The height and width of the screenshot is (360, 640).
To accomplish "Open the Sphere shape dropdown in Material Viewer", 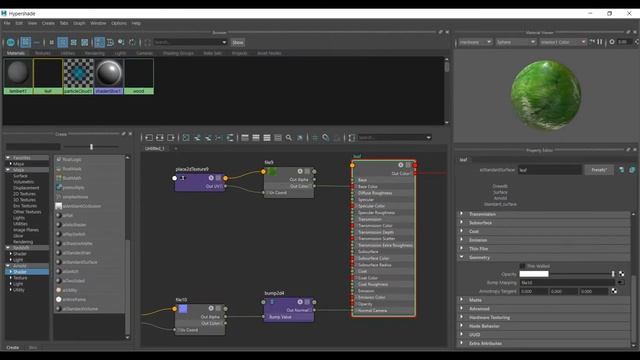I will 516,42.
